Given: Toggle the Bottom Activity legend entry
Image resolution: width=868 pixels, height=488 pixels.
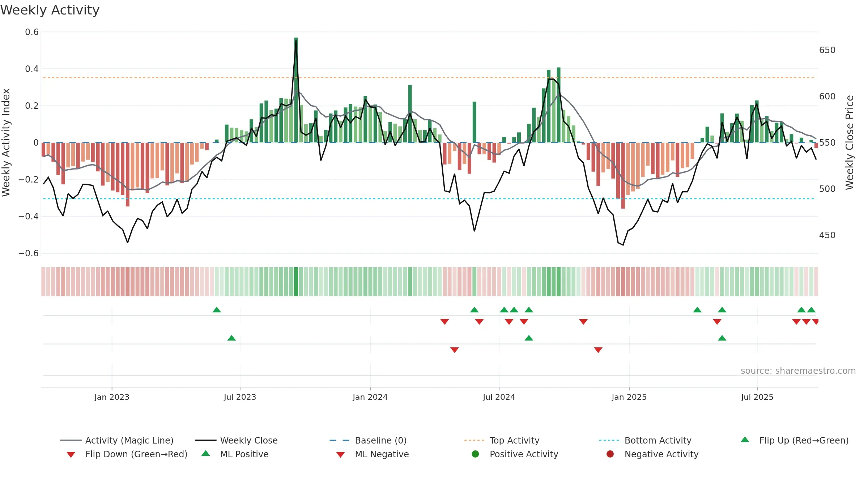Looking at the screenshot, I should (x=645, y=440).
